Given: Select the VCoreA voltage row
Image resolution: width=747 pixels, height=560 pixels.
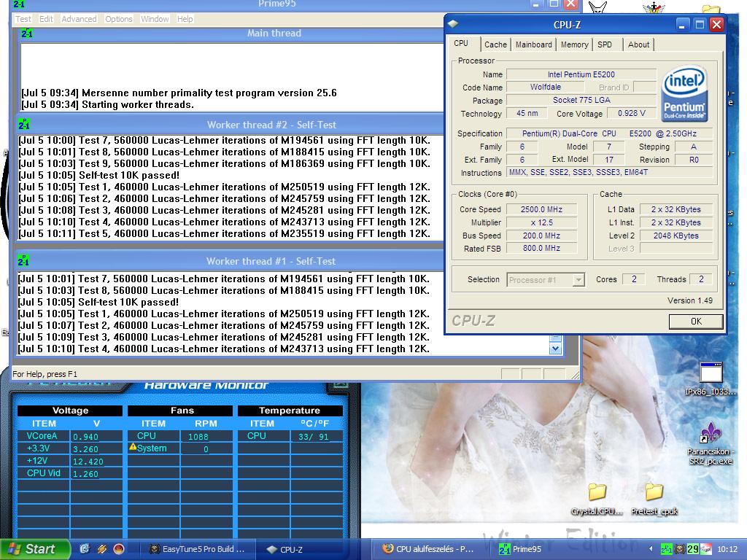Looking at the screenshot, I should 69,436.
